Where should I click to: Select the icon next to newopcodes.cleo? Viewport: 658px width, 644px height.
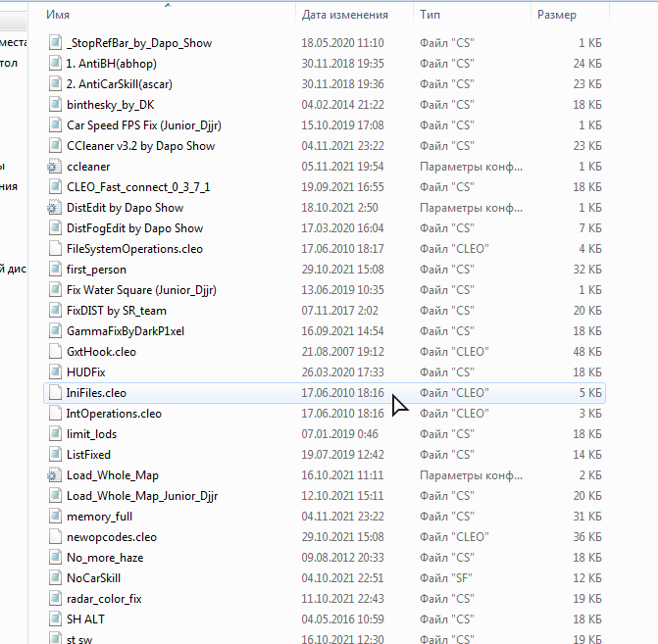coord(55,537)
